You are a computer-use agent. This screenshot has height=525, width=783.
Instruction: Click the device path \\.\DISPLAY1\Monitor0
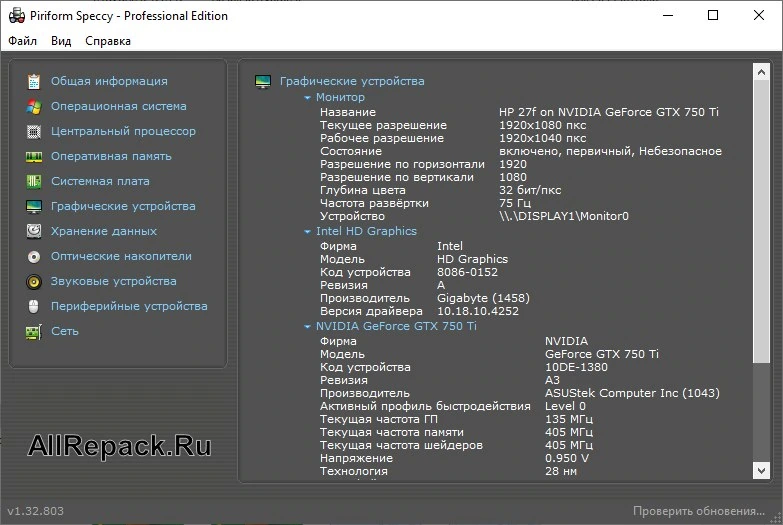pos(564,216)
